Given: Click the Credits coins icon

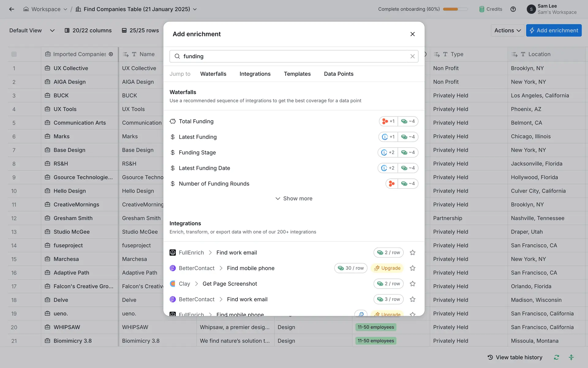Looking at the screenshot, I should point(482,9).
